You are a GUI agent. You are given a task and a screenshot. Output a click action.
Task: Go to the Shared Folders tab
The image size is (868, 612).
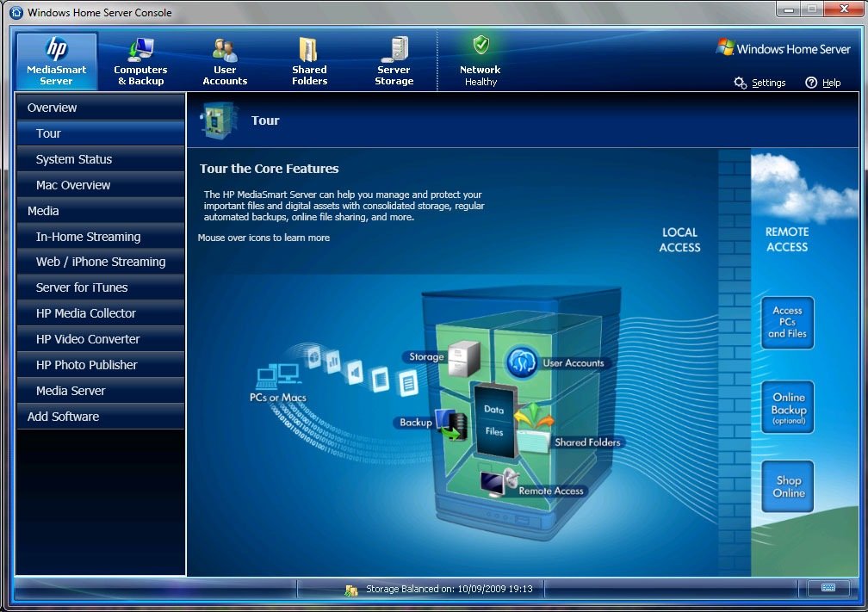click(309, 61)
